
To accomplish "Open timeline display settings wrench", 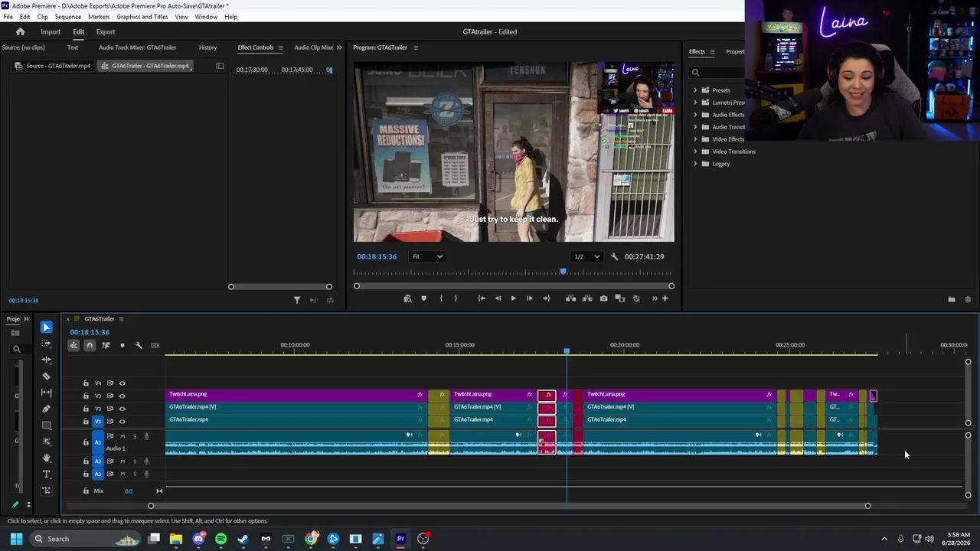I will pos(139,345).
